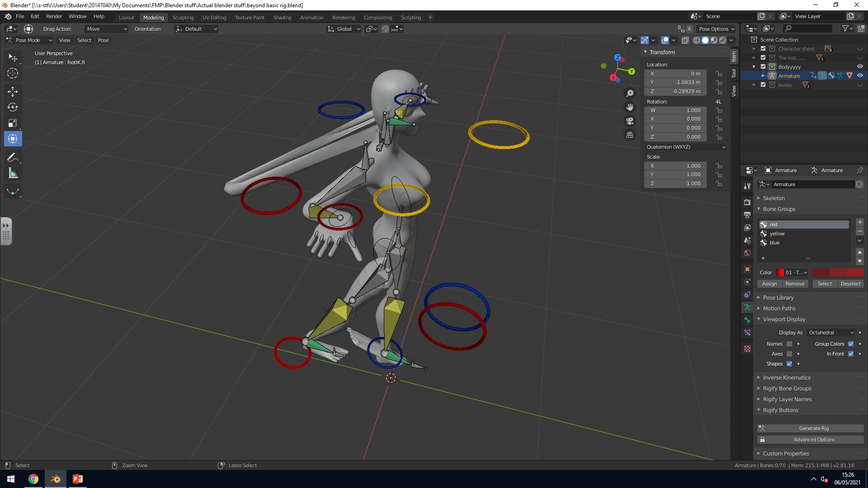Viewport: 868px width, 488px height.
Task: Switch to the Sculpting workspace tab
Action: (x=183, y=17)
